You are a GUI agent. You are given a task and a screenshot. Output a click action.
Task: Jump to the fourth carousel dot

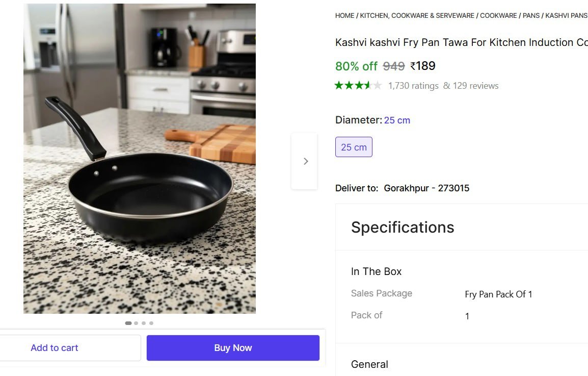pos(151,323)
